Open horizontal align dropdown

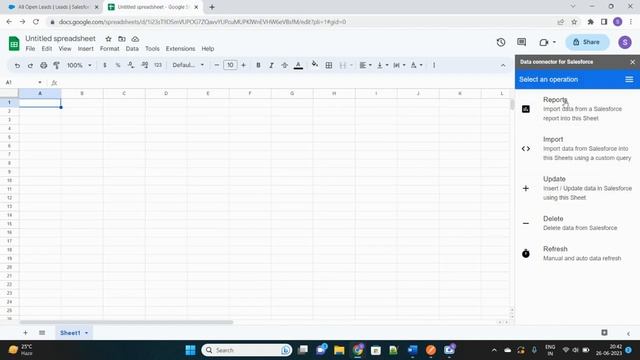[x=365, y=65]
